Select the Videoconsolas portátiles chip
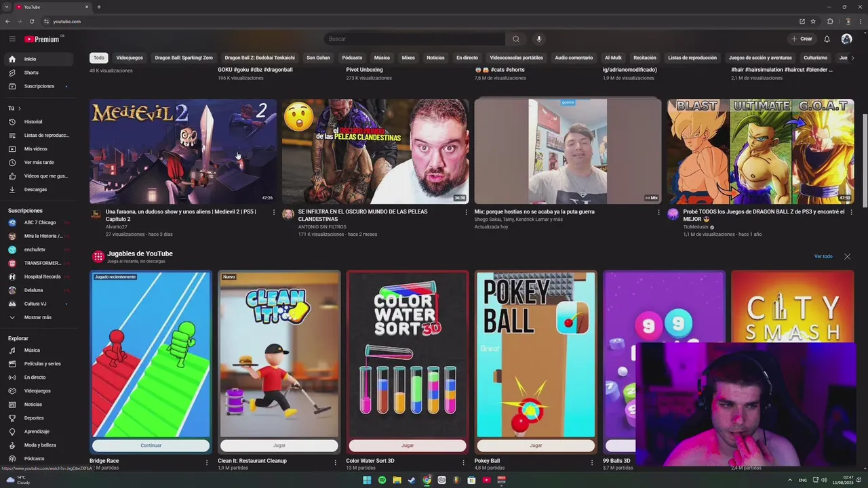Viewport: 868px width, 488px height. pyautogui.click(x=517, y=58)
